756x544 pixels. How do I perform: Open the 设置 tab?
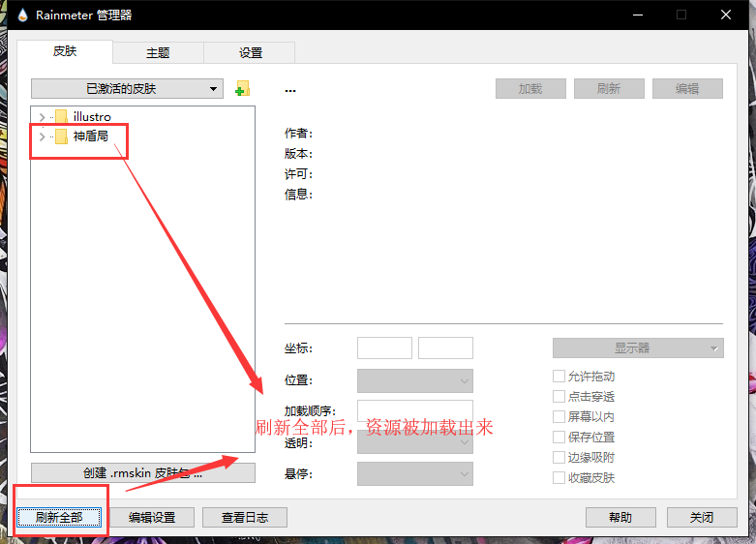pyautogui.click(x=251, y=52)
